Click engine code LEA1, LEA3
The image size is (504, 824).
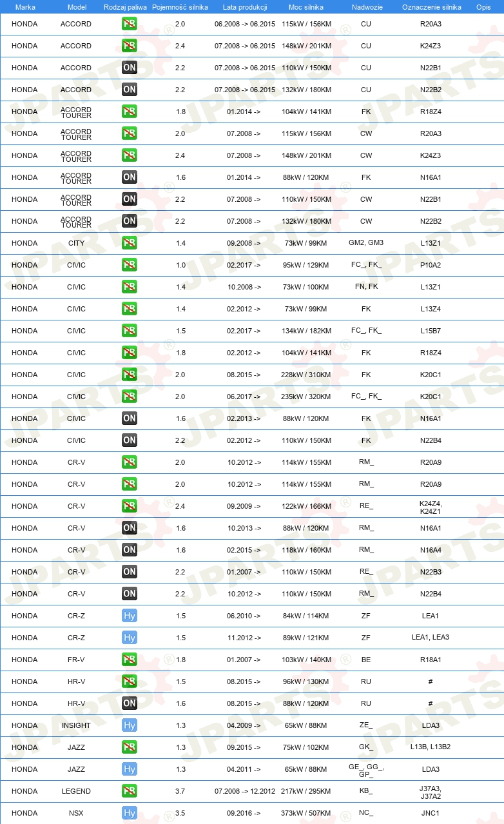[431, 638]
